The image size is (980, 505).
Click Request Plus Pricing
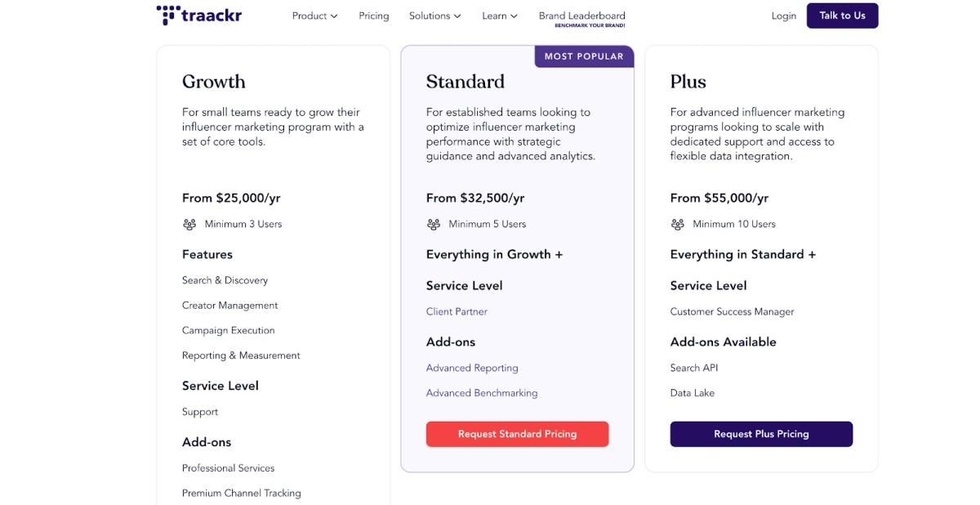click(761, 433)
